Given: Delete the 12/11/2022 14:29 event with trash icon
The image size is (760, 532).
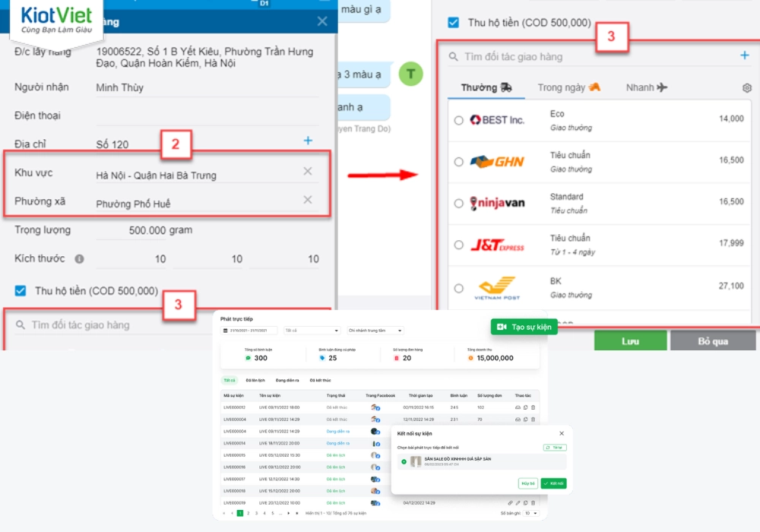Looking at the screenshot, I should pos(534,419).
